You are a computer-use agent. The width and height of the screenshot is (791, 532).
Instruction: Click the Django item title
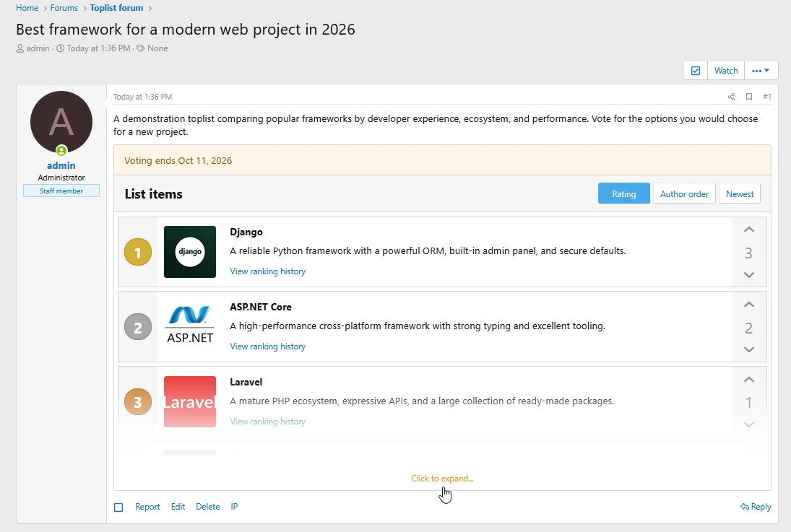(246, 232)
